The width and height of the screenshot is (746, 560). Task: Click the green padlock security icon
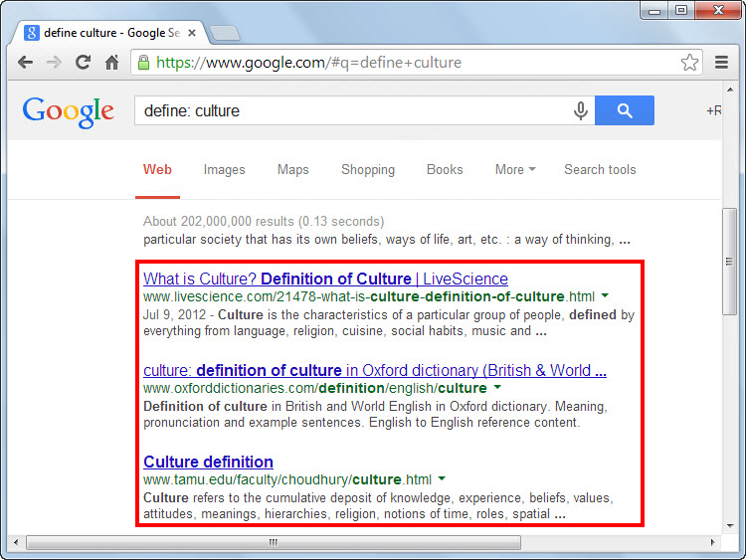pyautogui.click(x=143, y=63)
